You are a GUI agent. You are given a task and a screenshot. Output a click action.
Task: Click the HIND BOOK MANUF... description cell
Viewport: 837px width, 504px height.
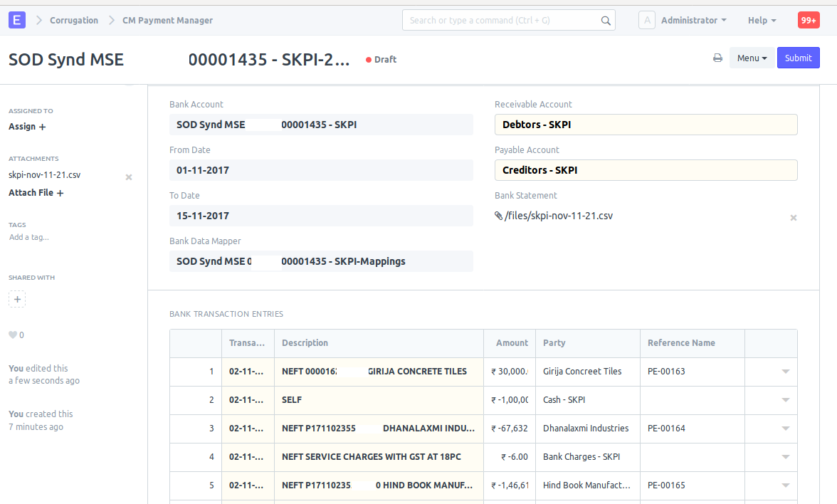[x=379, y=485]
